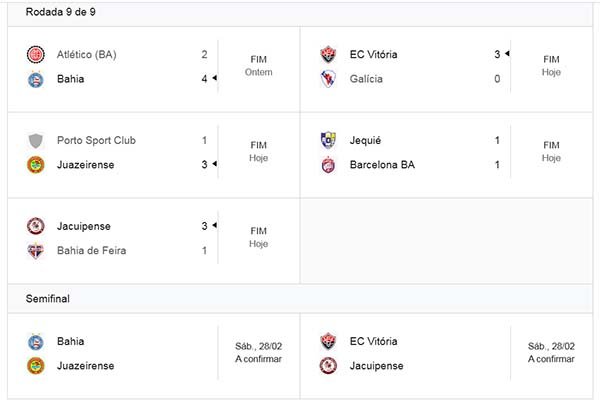Click Juazeirense crest in the Semifinal section
600x407 pixels.
(x=36, y=366)
